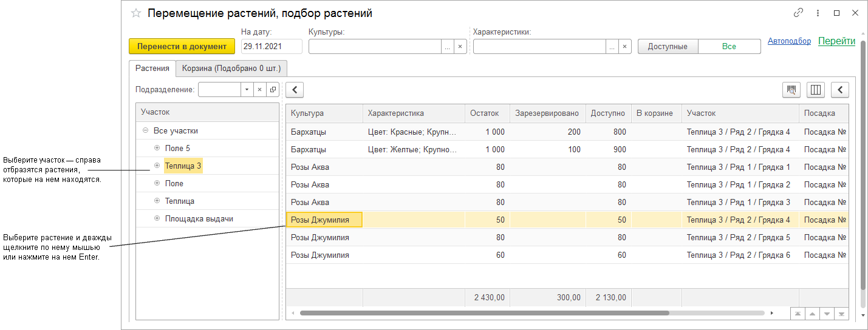Viewport: 868px width, 330px height.
Task: Clear the Характеристики field with X
Action: pyautogui.click(x=624, y=47)
